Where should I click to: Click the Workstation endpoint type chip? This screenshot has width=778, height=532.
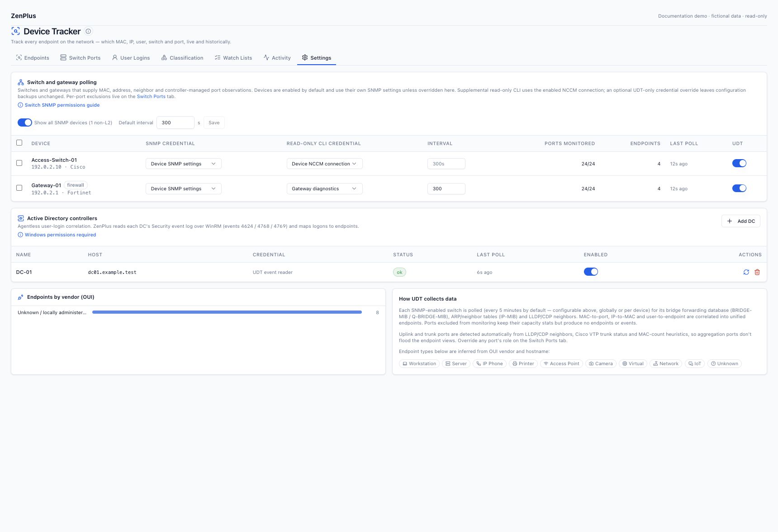[419, 363]
